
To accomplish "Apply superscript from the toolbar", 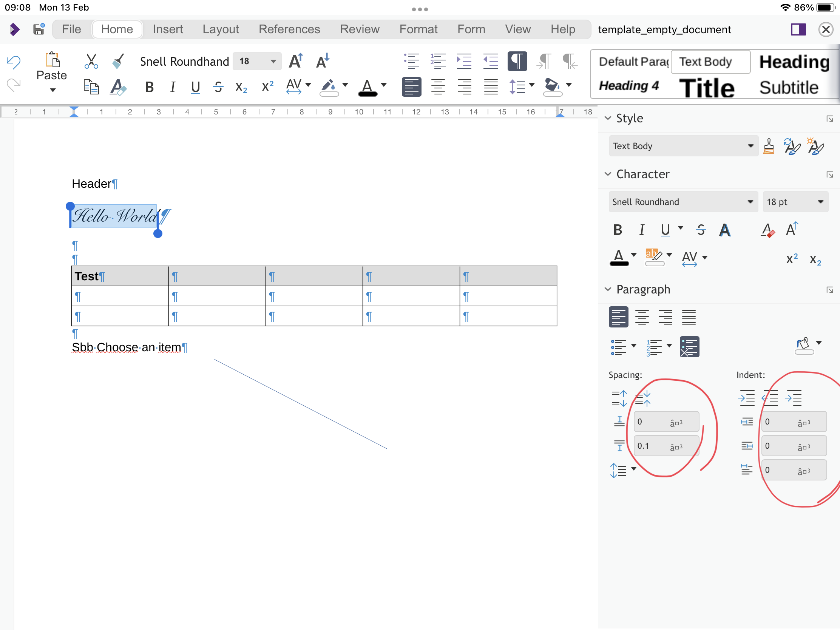I will coord(267,86).
